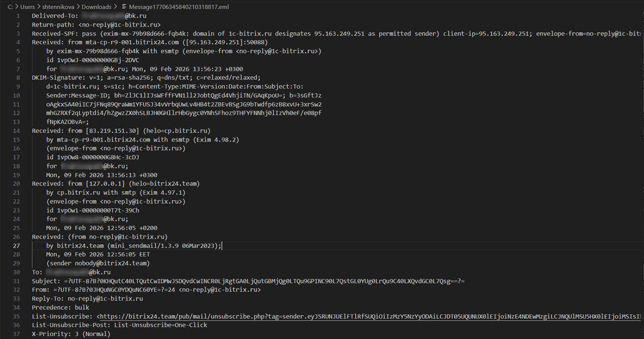Click the List-Unsubscribe-Post header line

coord(119,325)
